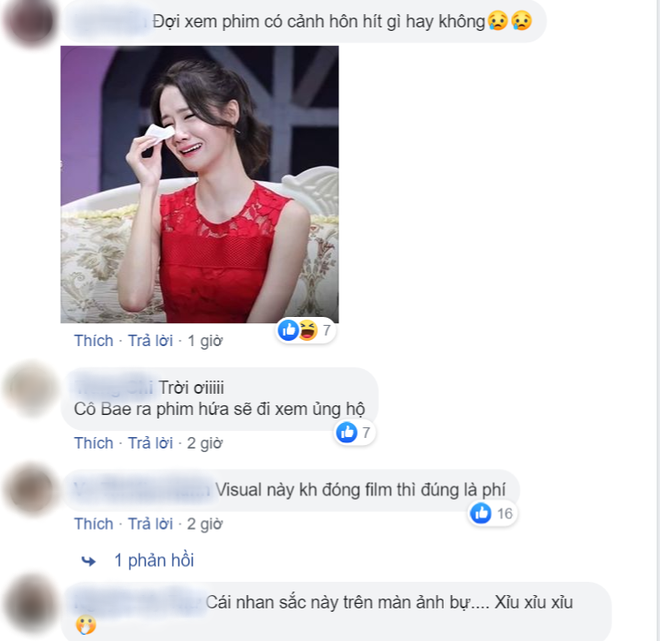660x641 pixels.
Task: Open the avatar of the 'Trời ơiiiii' commenter
Action: [30, 388]
